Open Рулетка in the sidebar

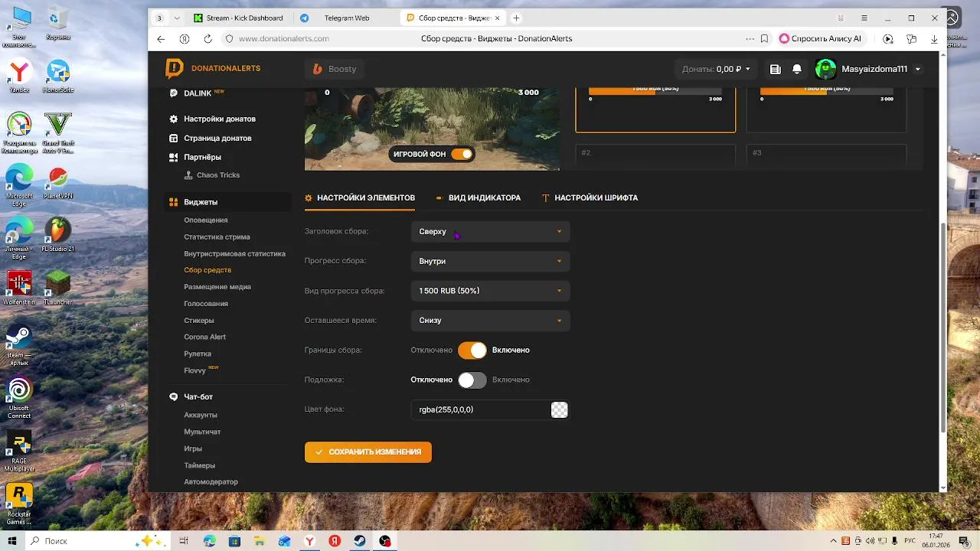[x=198, y=354]
